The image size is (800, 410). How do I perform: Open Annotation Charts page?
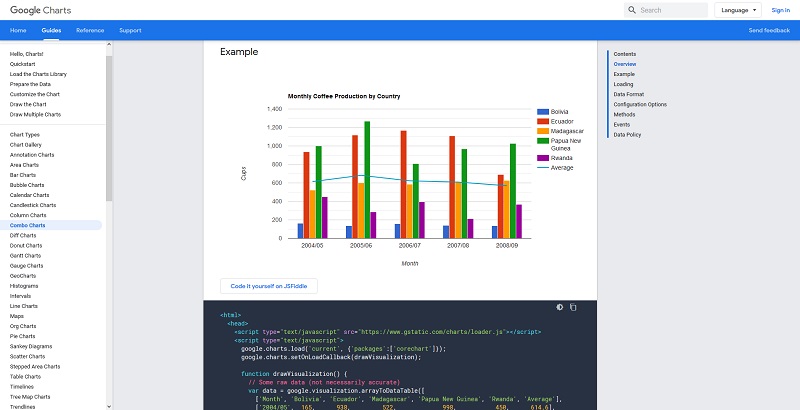point(32,155)
